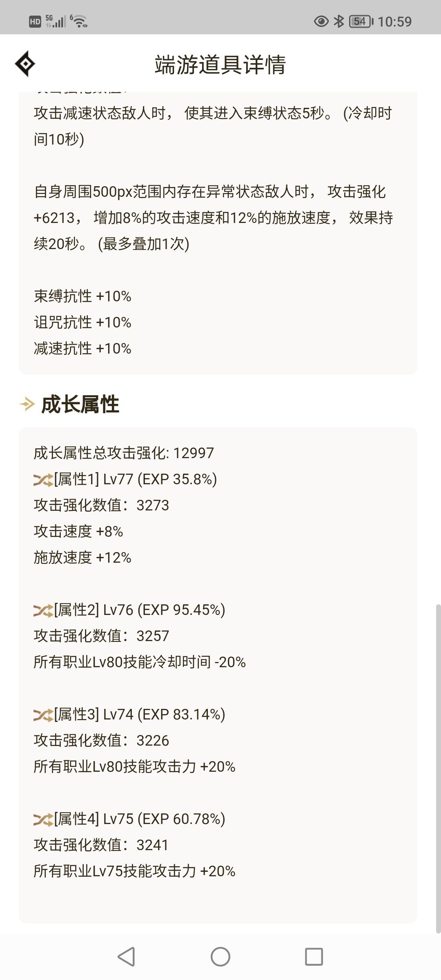
Task: Tap the arrow icon before 成长属性
Action: click(27, 404)
